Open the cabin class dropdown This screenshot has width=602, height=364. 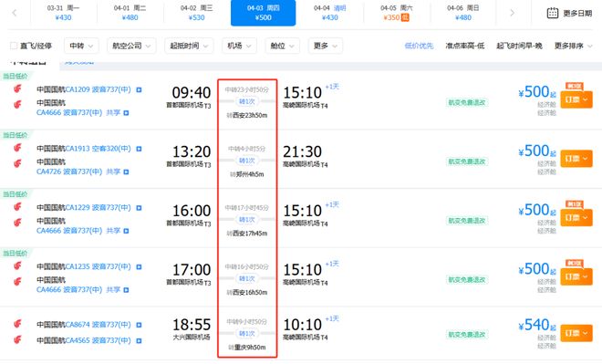(282, 46)
